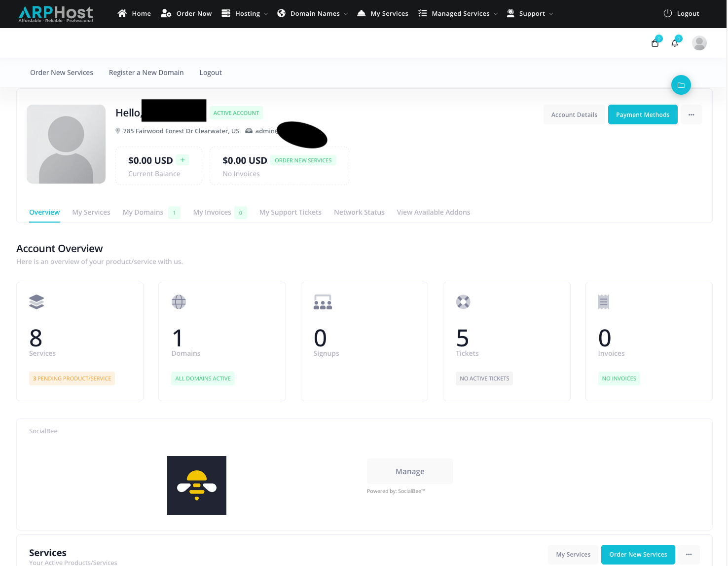Click the SocialBee bee logo
The width and height of the screenshot is (728, 566).
pyautogui.click(x=196, y=486)
